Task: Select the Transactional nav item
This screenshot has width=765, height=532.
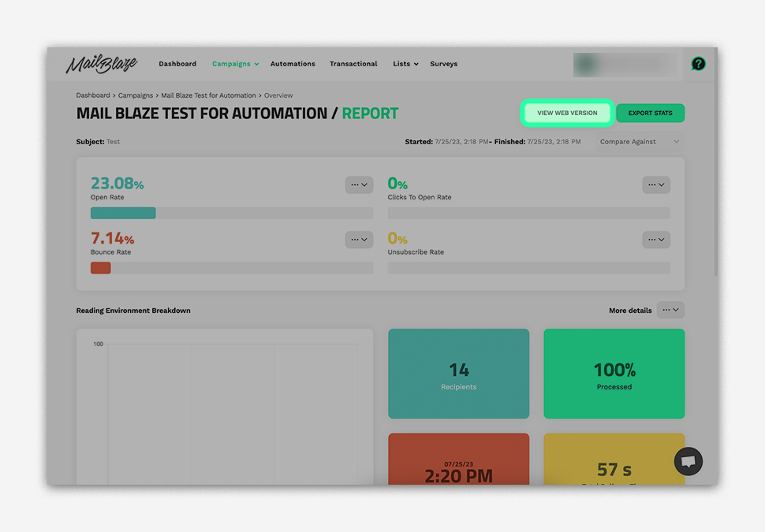Action: pyautogui.click(x=353, y=64)
